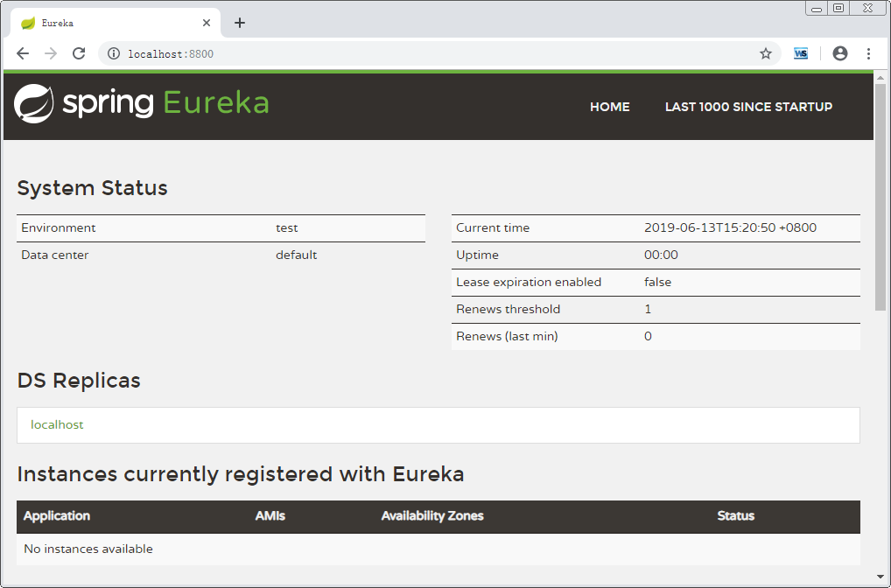Select the Uptime value 00:00
Viewport: 891px width, 588px height.
pyautogui.click(x=661, y=255)
